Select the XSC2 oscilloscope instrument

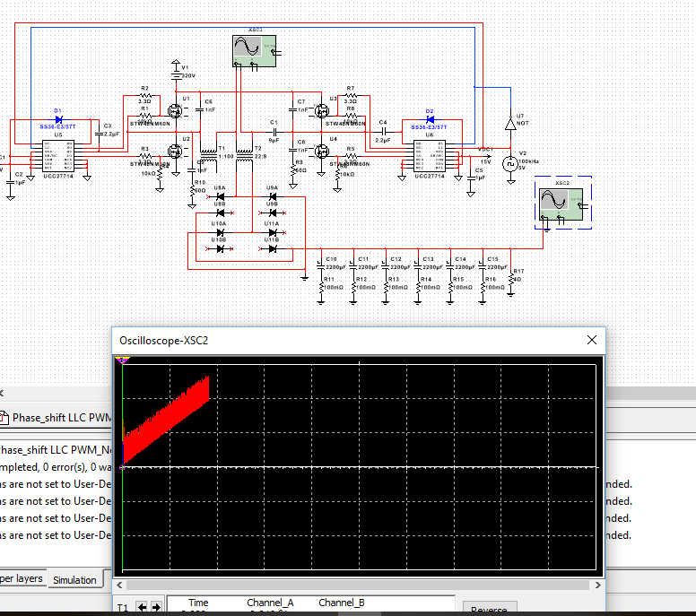click(561, 204)
